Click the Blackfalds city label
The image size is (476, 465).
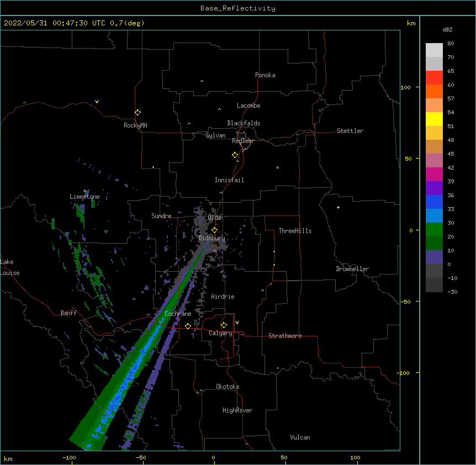coord(244,123)
